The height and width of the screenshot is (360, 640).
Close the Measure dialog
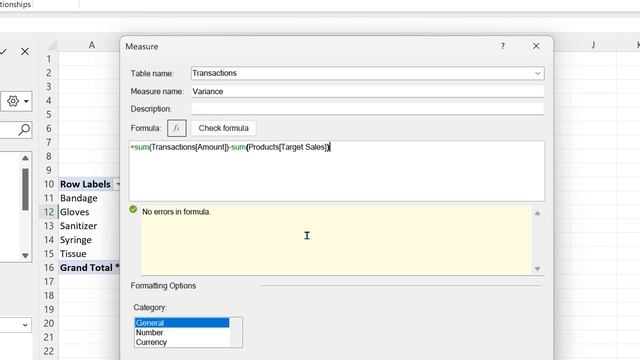[x=536, y=46]
